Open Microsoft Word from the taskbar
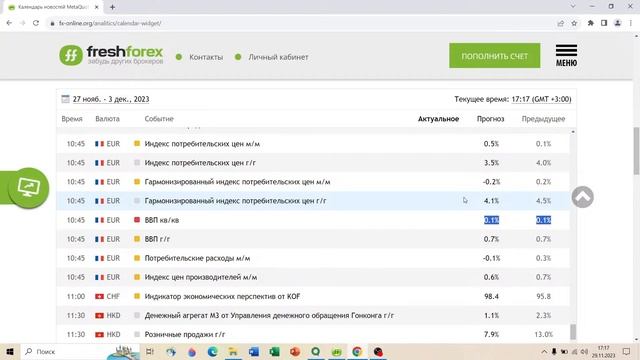Viewport: 640px width, 360px height. [x=253, y=351]
